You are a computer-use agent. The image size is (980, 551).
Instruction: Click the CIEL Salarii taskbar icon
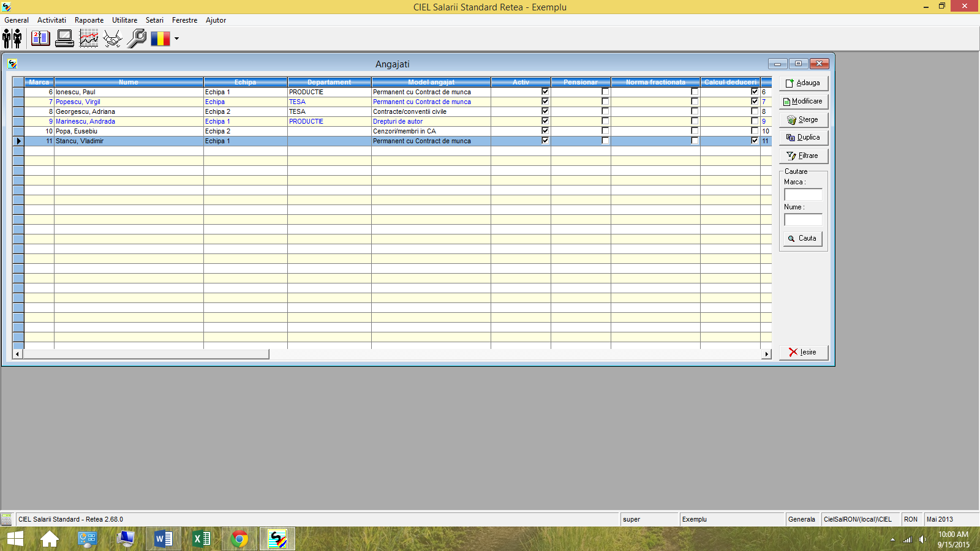click(x=277, y=539)
